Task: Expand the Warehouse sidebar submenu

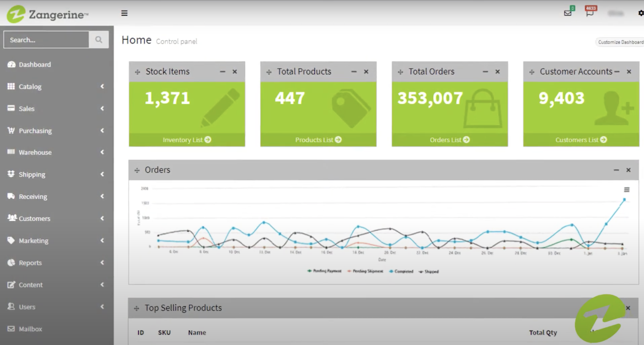Action: point(35,152)
